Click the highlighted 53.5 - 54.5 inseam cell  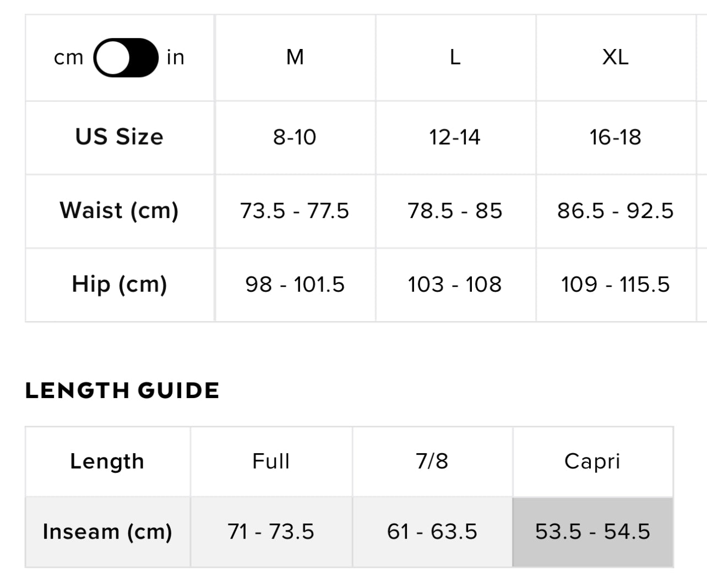tap(592, 532)
